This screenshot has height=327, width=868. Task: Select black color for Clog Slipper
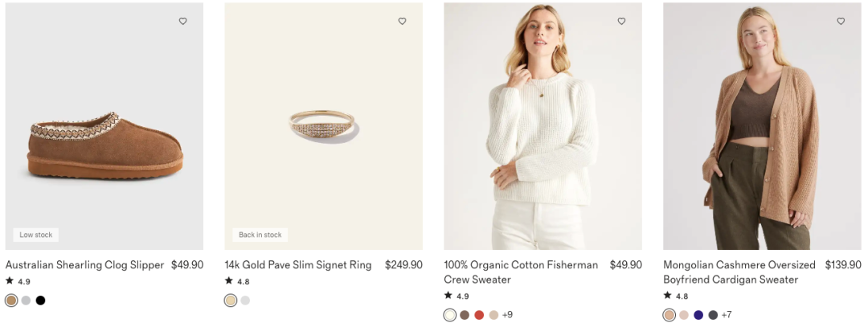coord(40,300)
